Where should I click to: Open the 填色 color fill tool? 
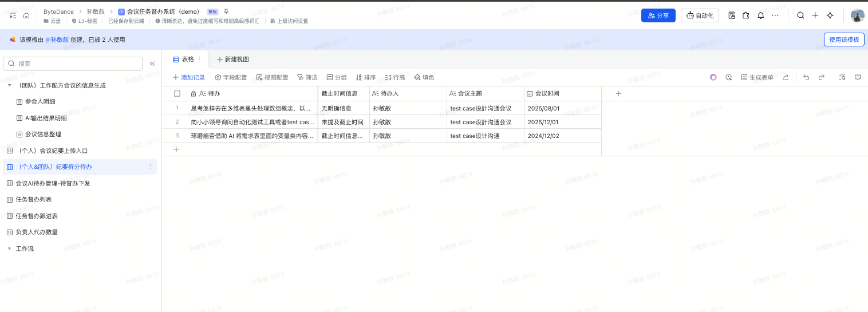pos(424,77)
